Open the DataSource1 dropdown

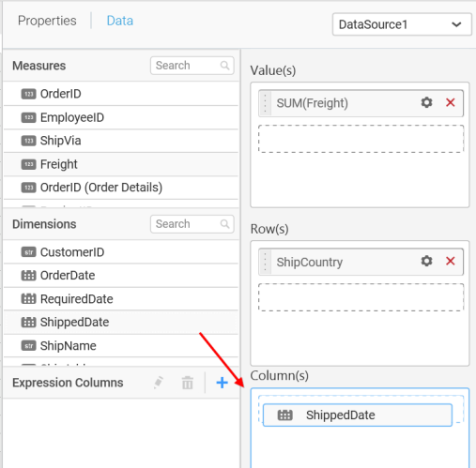coord(402,24)
